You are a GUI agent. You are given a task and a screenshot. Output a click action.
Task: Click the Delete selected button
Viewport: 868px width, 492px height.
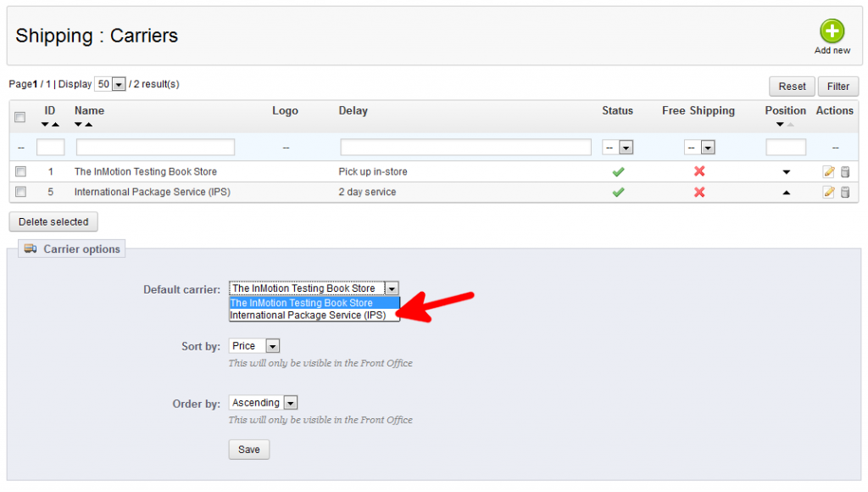[53, 221]
